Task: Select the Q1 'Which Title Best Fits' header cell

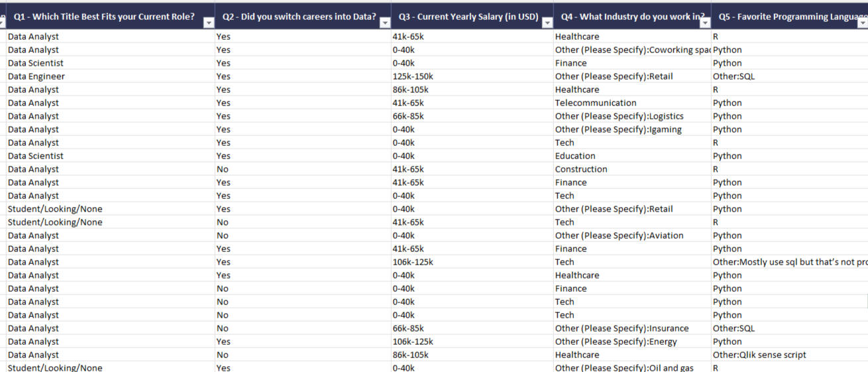Action: [104, 17]
